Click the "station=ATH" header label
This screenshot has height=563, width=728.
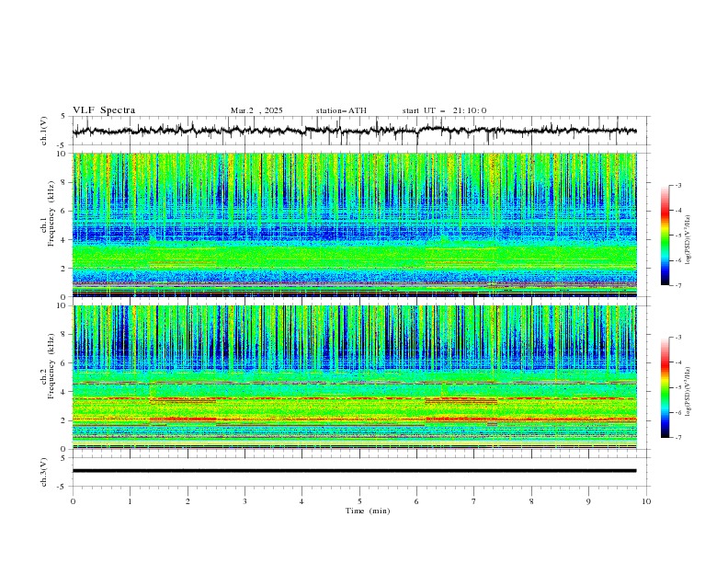pyautogui.click(x=341, y=110)
